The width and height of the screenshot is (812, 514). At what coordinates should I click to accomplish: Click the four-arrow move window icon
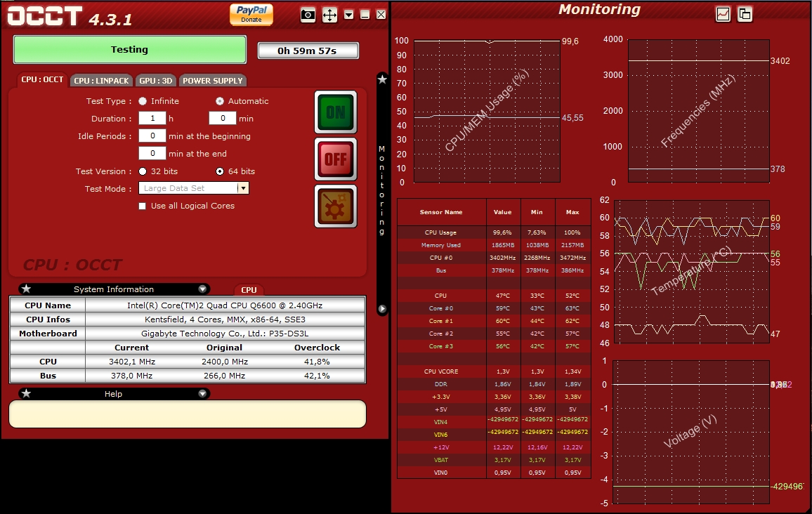(x=329, y=15)
